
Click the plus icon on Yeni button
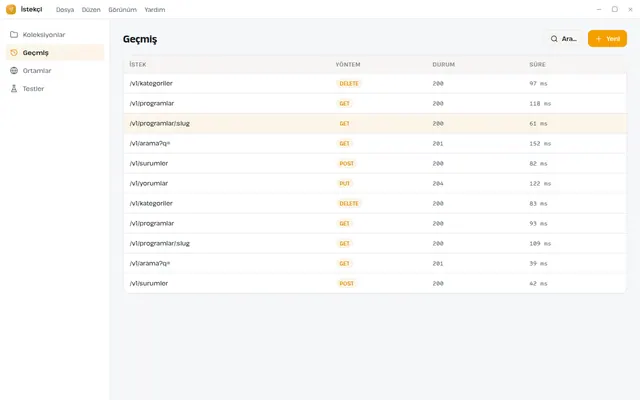tap(598, 39)
